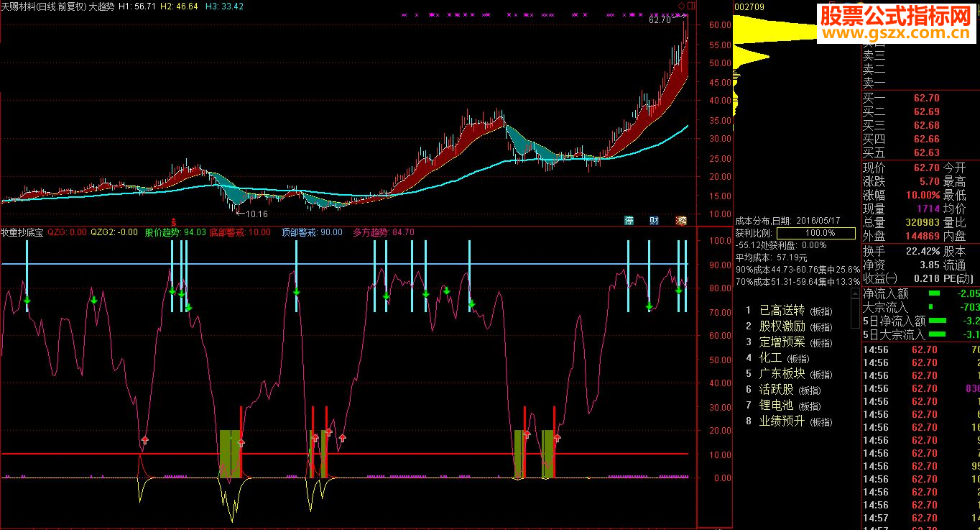Click the 62.70 high price label
This screenshot has width=980, height=530.
(660, 21)
